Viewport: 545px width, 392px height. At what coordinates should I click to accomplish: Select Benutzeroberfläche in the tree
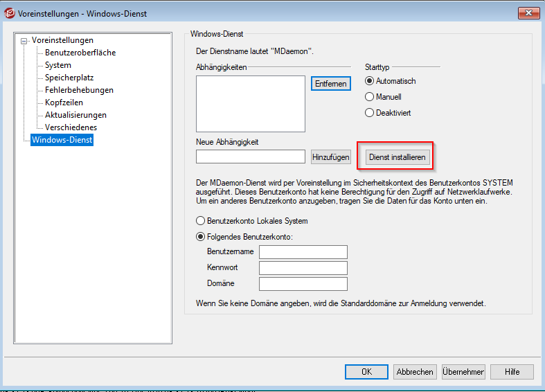(x=80, y=53)
